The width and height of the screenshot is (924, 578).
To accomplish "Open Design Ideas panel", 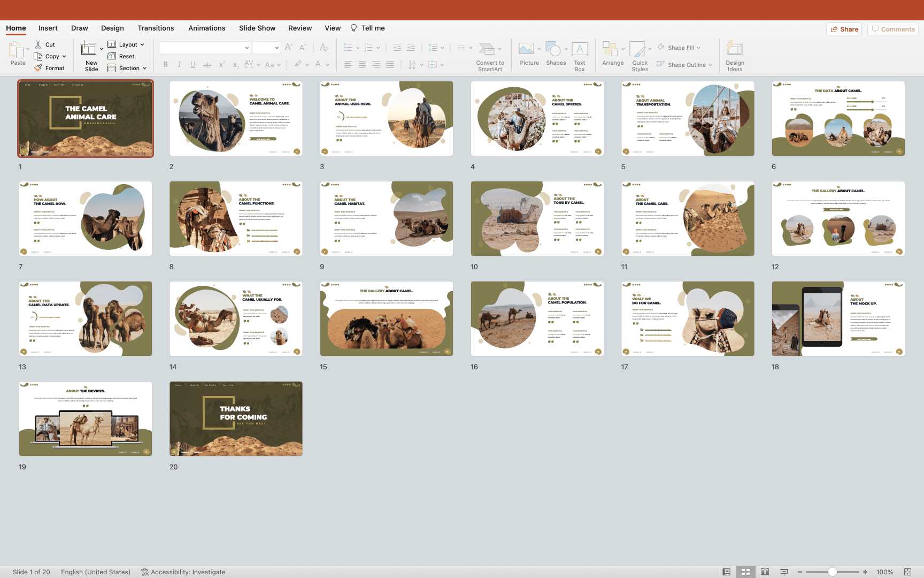I will coord(735,49).
